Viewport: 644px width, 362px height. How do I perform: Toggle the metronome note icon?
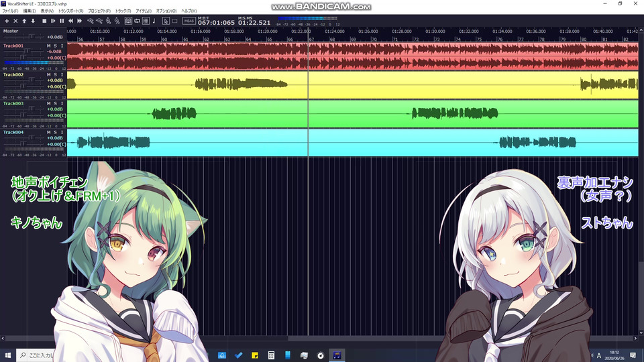pos(154,21)
